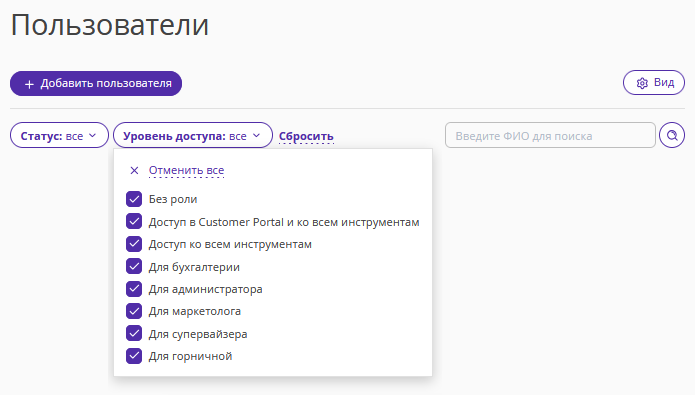This screenshot has height=395, width=695.
Task: Select the Без роли label text
Action: (x=173, y=199)
